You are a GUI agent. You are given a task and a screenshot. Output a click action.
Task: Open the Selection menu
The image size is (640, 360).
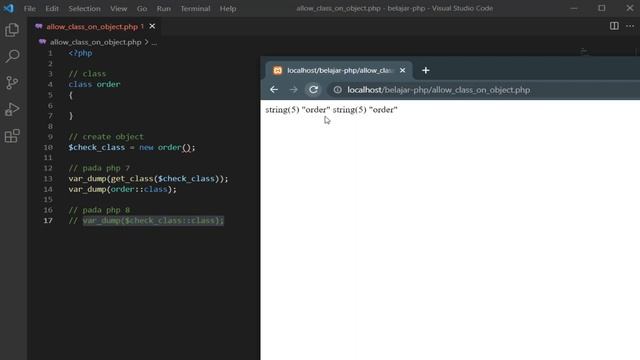[x=84, y=9]
